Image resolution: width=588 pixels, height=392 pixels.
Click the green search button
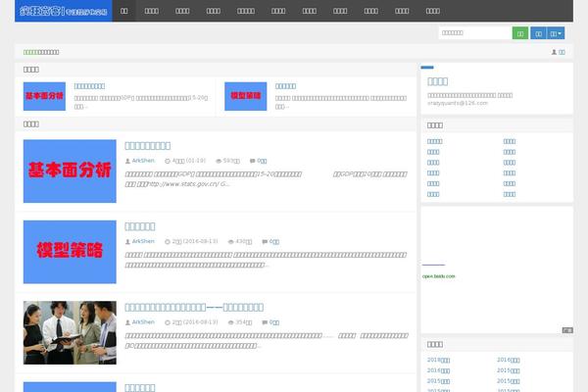click(520, 33)
